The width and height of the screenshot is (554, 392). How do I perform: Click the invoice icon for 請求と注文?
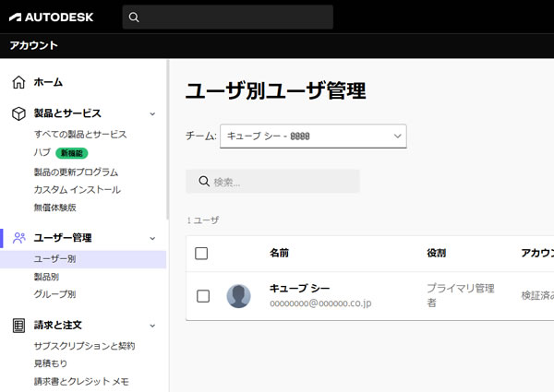pos(18,326)
